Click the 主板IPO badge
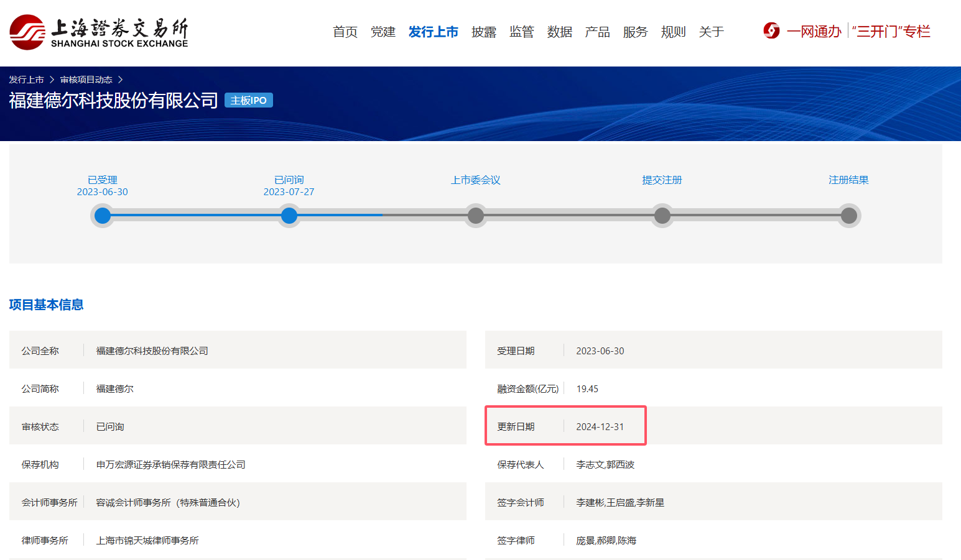Screen dimensions: 961x560 pyautogui.click(x=249, y=100)
